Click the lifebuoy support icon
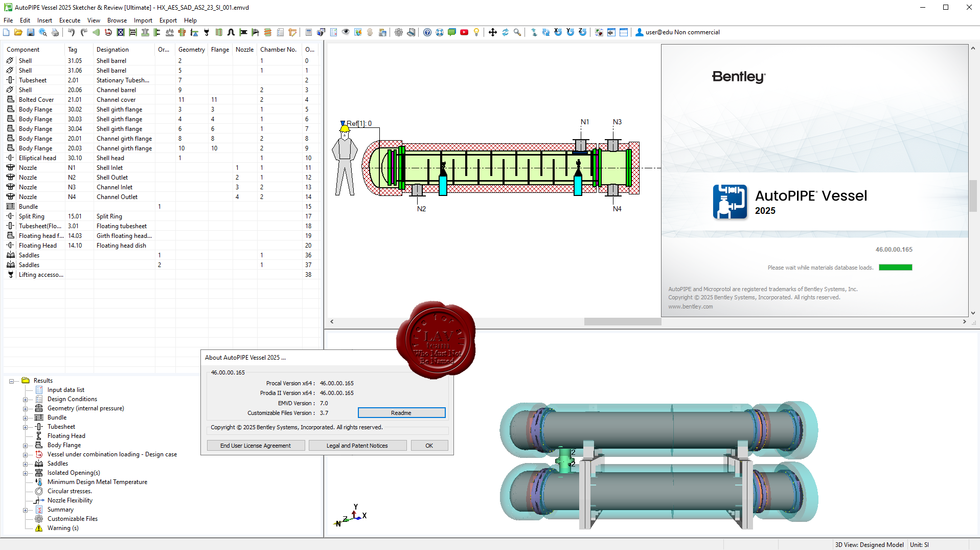Screen dimensions: 980x550 tap(440, 32)
